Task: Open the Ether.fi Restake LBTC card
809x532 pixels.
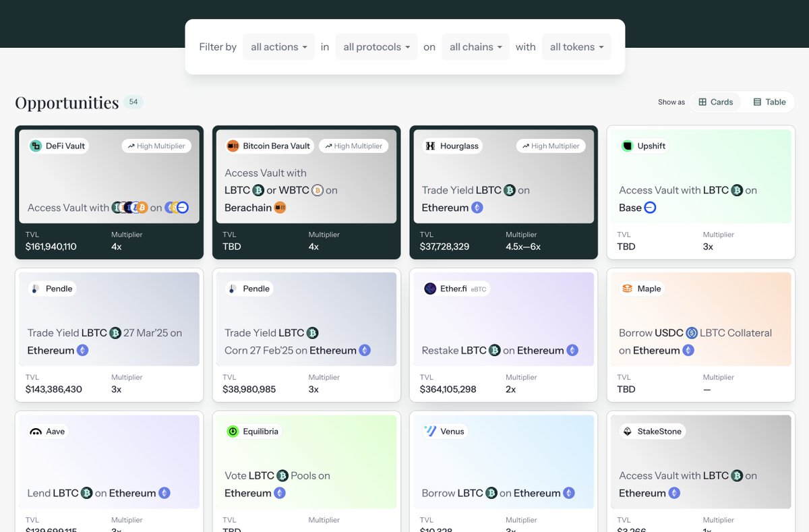Action: coord(504,335)
